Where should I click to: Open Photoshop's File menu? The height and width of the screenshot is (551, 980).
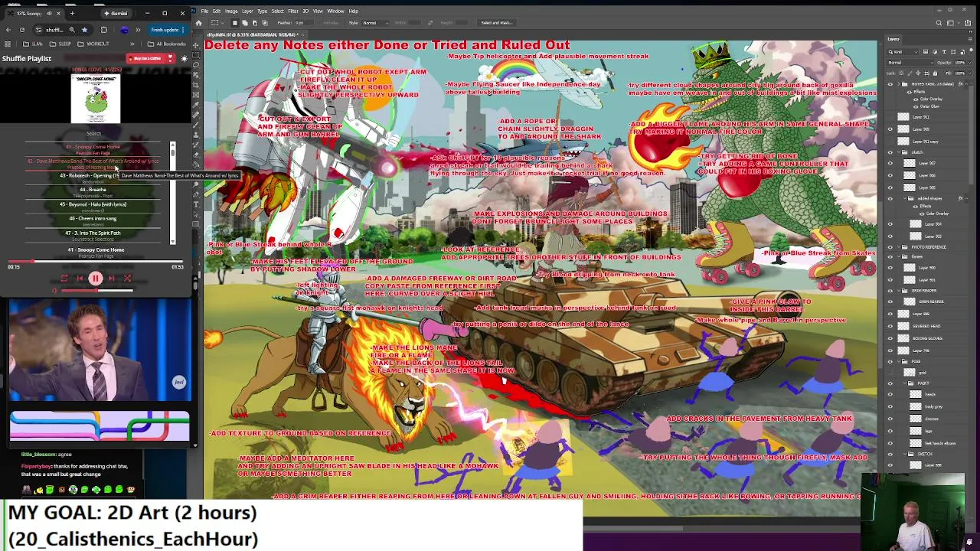[x=204, y=11]
